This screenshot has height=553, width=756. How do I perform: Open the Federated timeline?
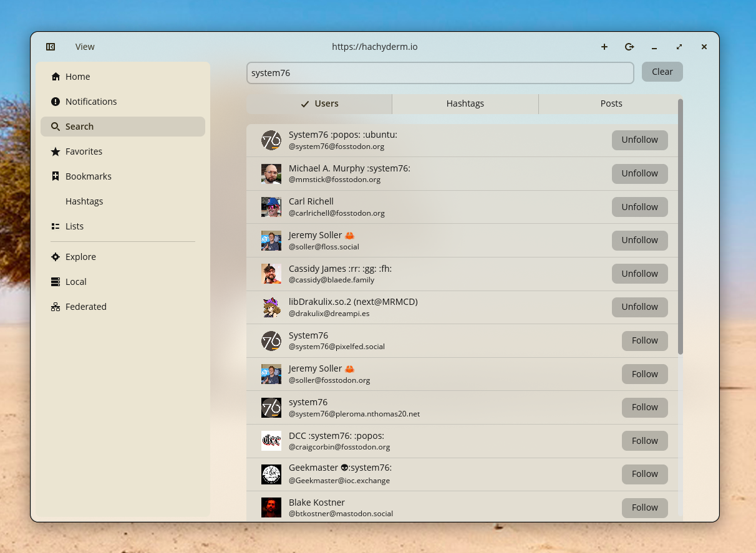click(123, 307)
